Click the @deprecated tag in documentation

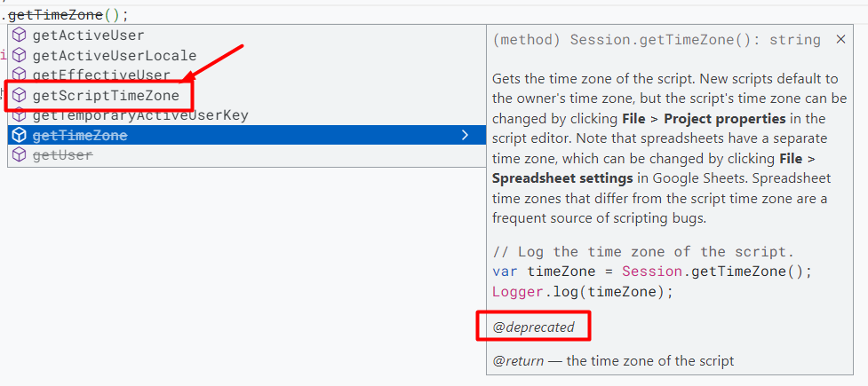(534, 327)
